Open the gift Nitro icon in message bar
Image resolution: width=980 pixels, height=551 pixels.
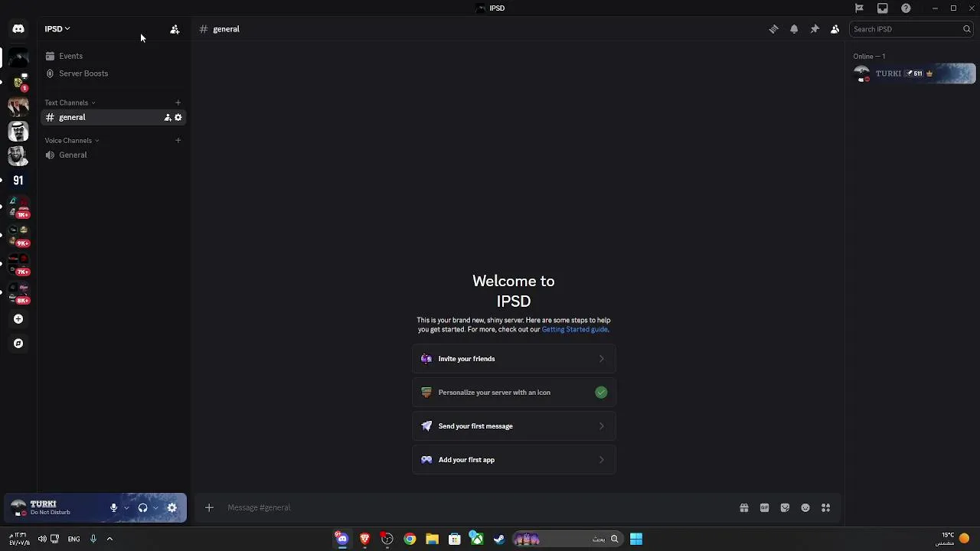click(x=744, y=507)
